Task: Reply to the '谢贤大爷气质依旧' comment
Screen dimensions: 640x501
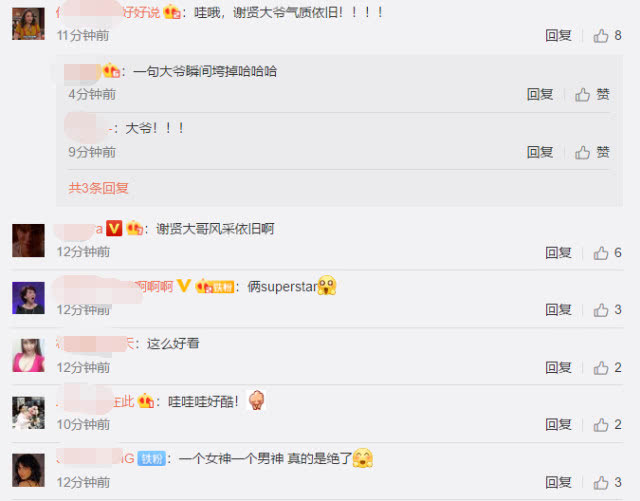Action: click(x=558, y=36)
